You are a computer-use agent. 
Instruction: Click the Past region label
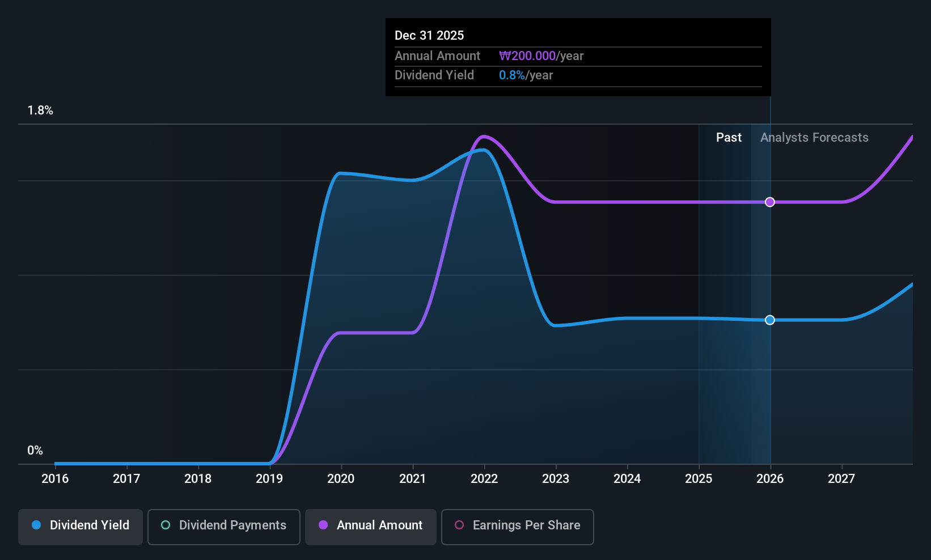pos(729,137)
